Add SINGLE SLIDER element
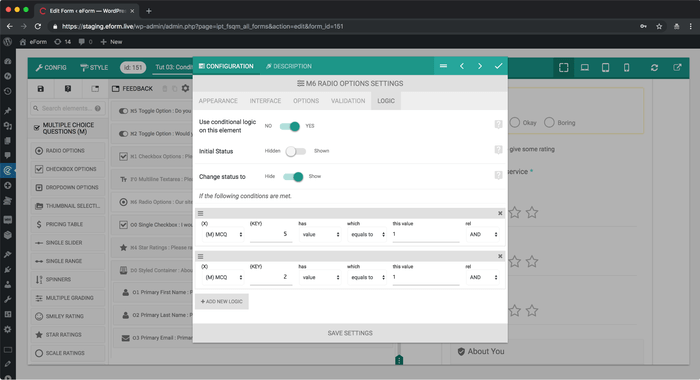The image size is (700, 380). tap(68, 242)
